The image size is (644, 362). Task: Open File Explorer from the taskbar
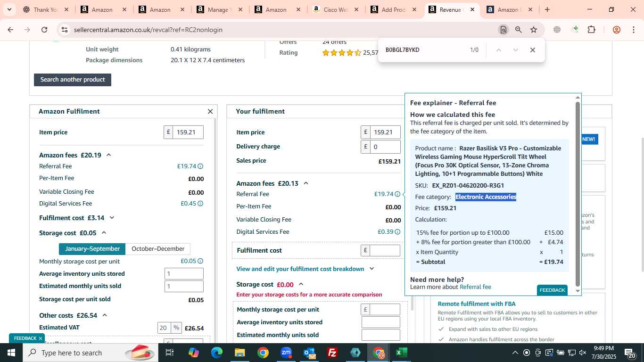point(239,353)
